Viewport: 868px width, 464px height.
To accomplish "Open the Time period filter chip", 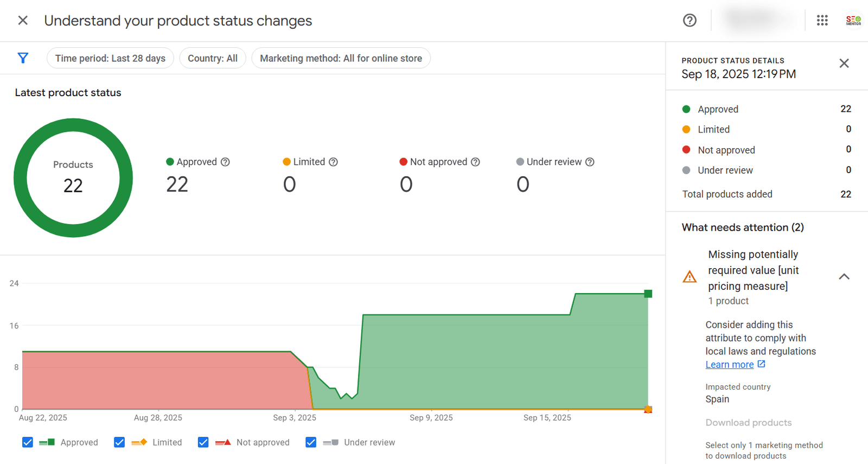I will 110,58.
